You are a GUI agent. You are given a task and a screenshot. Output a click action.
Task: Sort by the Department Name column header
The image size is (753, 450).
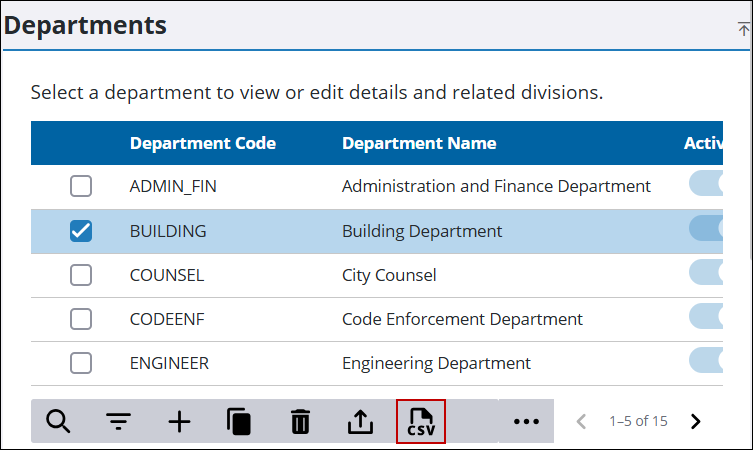click(419, 143)
